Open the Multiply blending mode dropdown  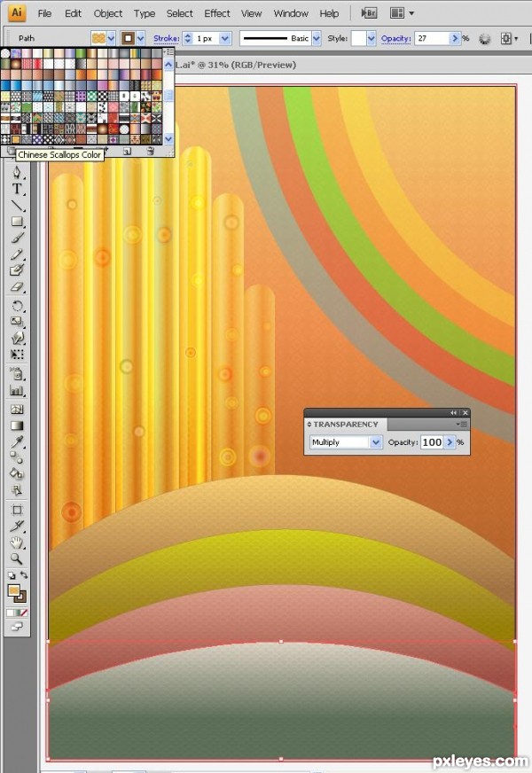346,441
